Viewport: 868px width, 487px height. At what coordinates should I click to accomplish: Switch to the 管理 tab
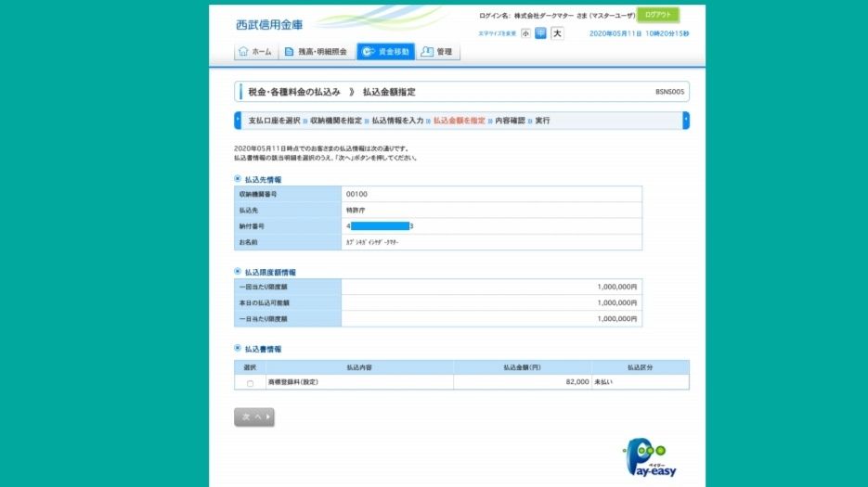(x=437, y=52)
